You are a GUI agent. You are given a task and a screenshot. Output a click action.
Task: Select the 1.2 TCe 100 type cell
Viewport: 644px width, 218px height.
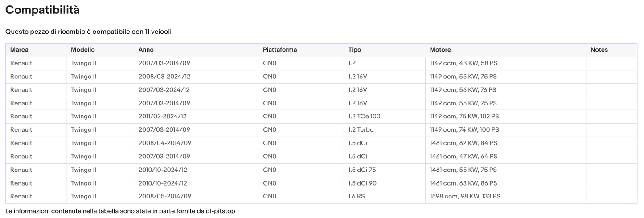click(x=364, y=117)
